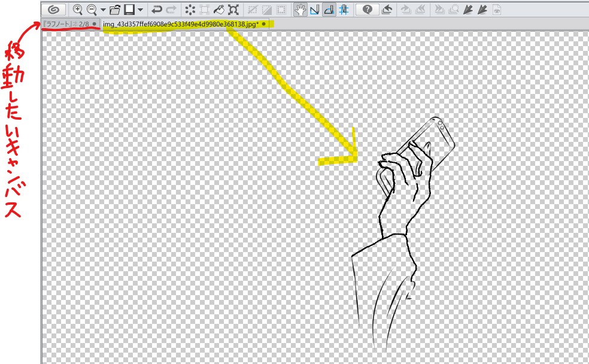
Task: Toggle snap to special ruler
Action: tap(329, 10)
